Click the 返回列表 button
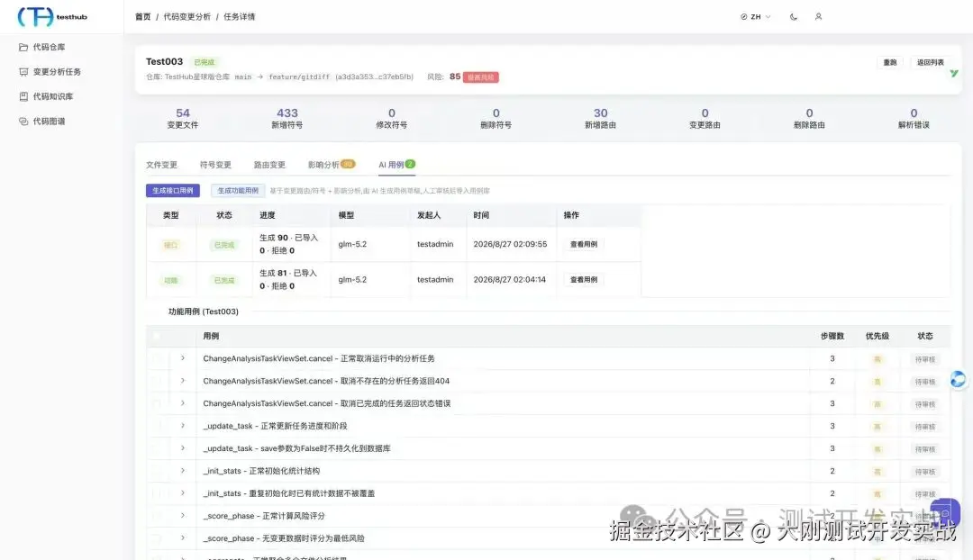 coord(930,63)
